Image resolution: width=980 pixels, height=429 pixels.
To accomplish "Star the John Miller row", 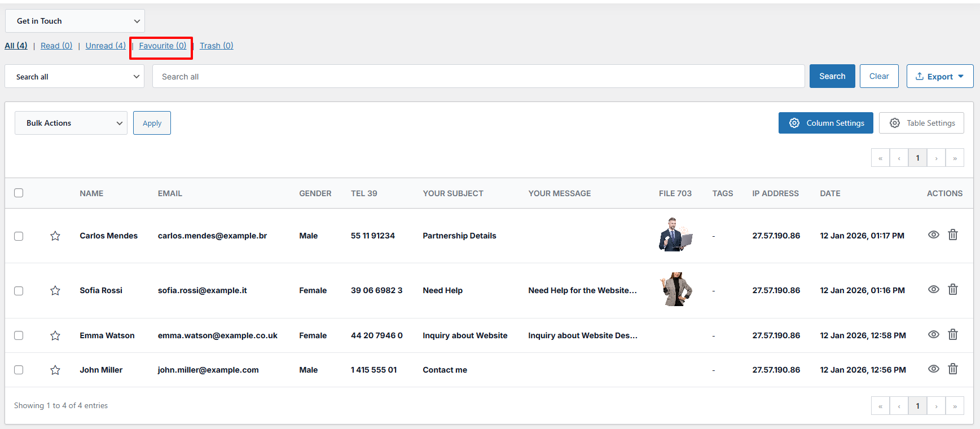I will pos(55,370).
